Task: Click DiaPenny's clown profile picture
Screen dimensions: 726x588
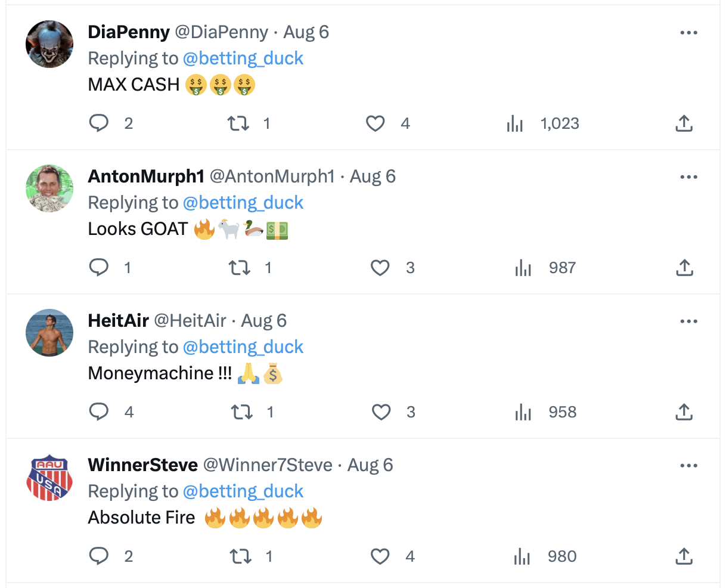Action: click(49, 44)
